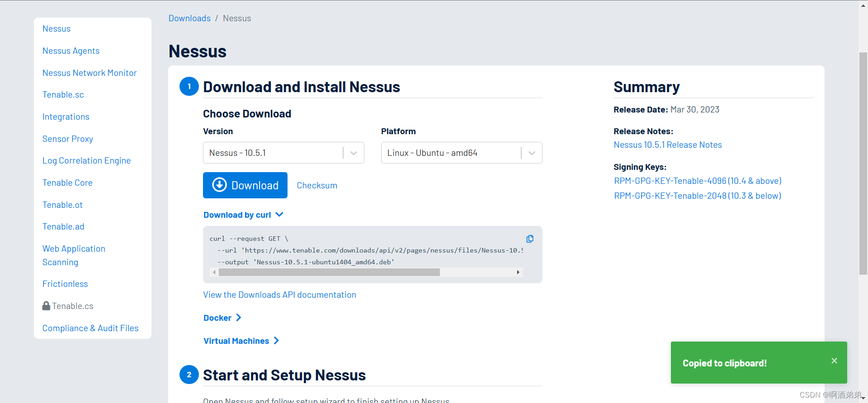Screen dimensions: 868x403
Task: Open Nessus 10.5.1 Release Notes
Action: (x=668, y=145)
